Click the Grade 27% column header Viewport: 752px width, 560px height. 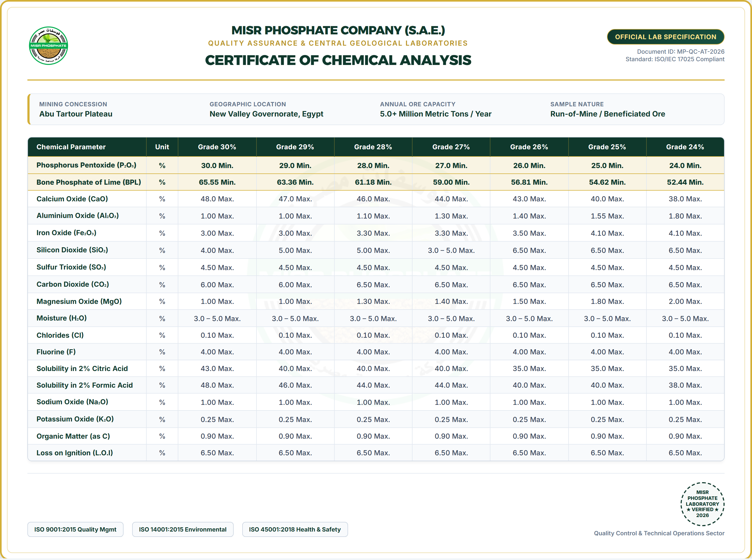click(x=451, y=147)
